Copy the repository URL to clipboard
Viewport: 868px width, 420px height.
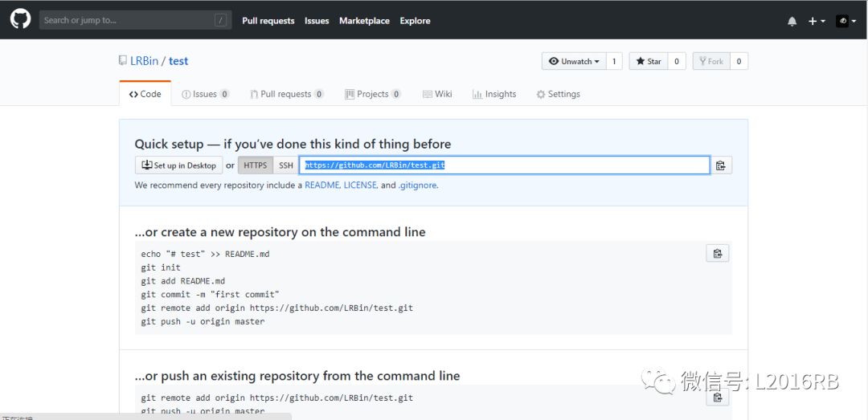pyautogui.click(x=720, y=165)
